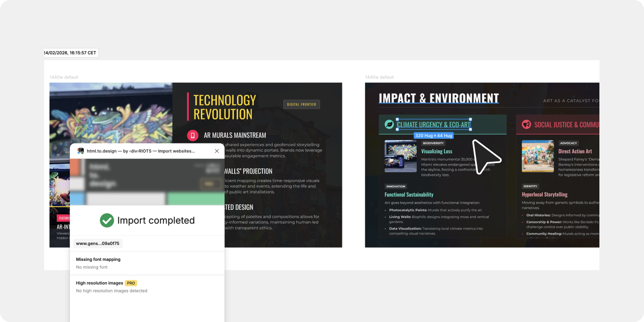Switch to the 1440w default frame label

[64, 77]
